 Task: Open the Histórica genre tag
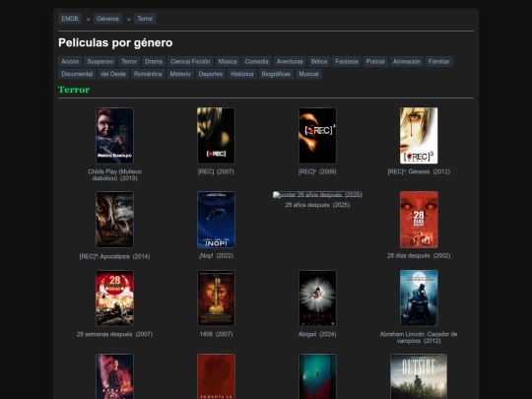pos(242,74)
